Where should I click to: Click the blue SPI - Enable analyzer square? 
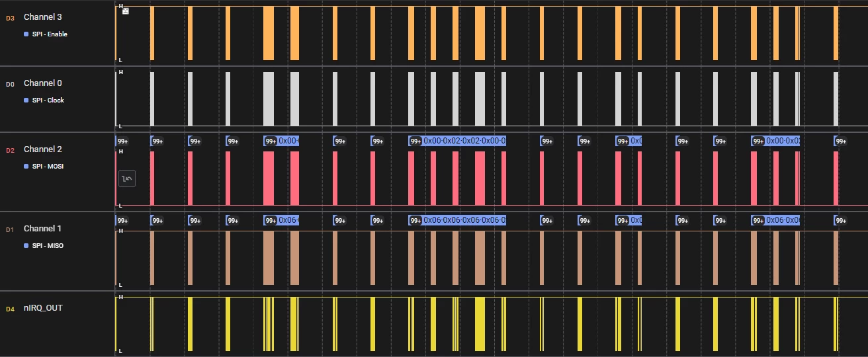click(x=26, y=34)
